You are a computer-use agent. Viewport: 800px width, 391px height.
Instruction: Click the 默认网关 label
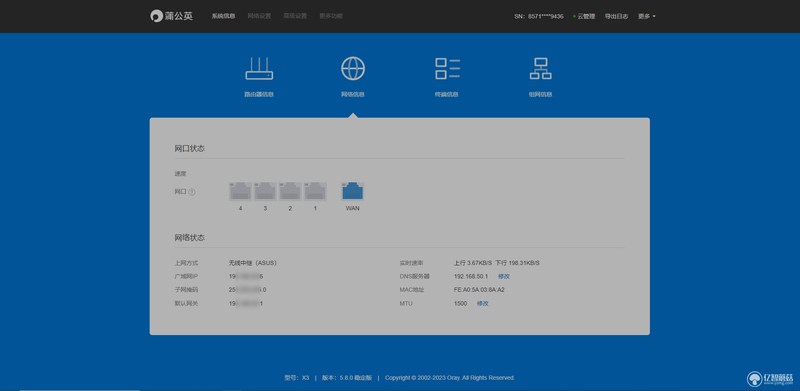pyautogui.click(x=186, y=304)
